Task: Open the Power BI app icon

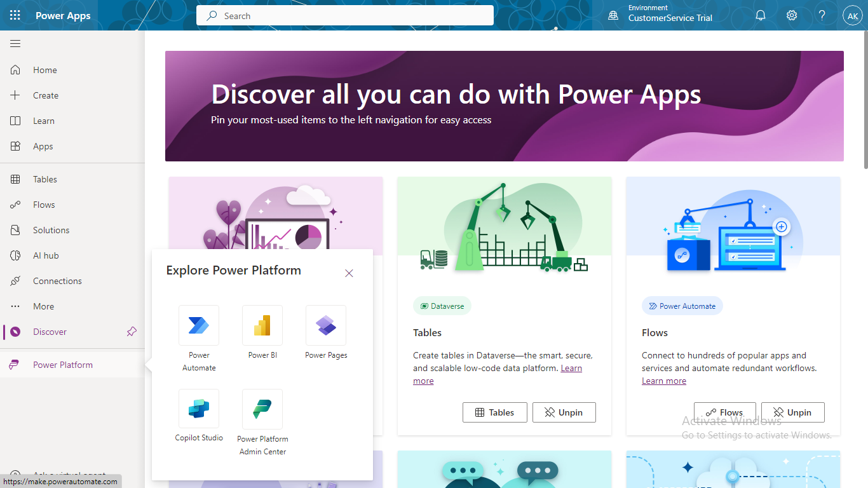Action: (x=262, y=325)
